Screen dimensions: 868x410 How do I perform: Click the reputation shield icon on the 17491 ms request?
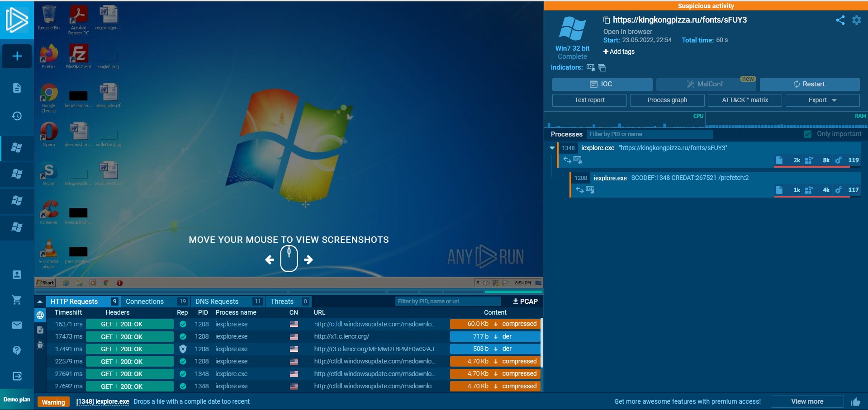pyautogui.click(x=183, y=349)
